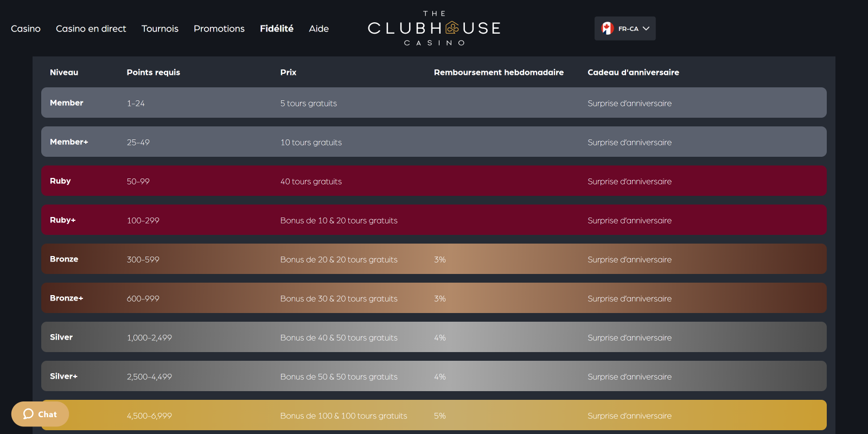The width and height of the screenshot is (868, 434).
Task: Click Remboursement hebdomadaire header
Action: [499, 72]
